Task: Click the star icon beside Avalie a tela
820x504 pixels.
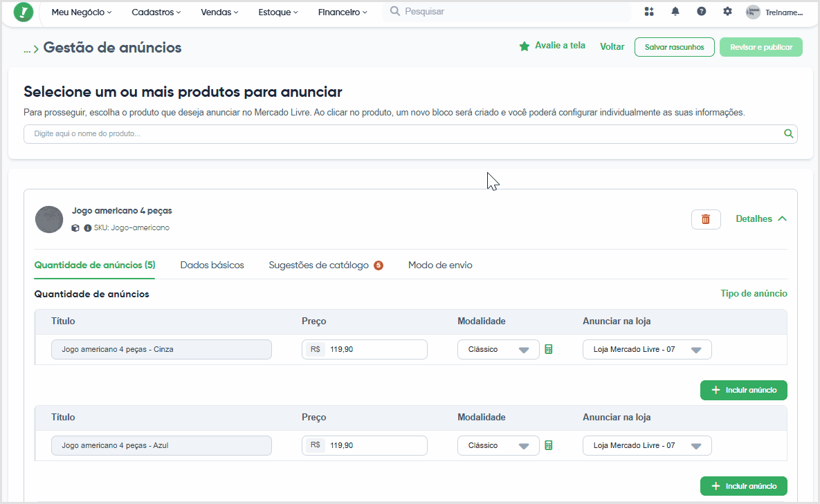Action: 524,46
